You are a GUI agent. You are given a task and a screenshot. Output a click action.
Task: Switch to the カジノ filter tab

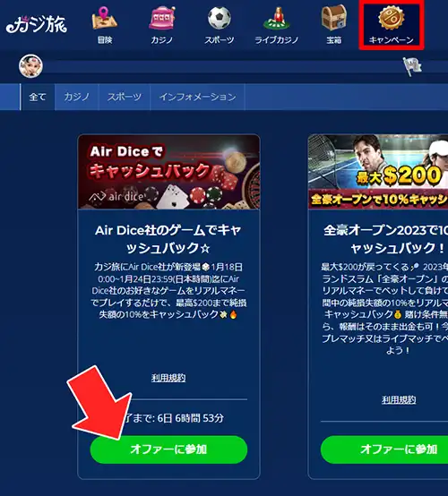coord(77,97)
